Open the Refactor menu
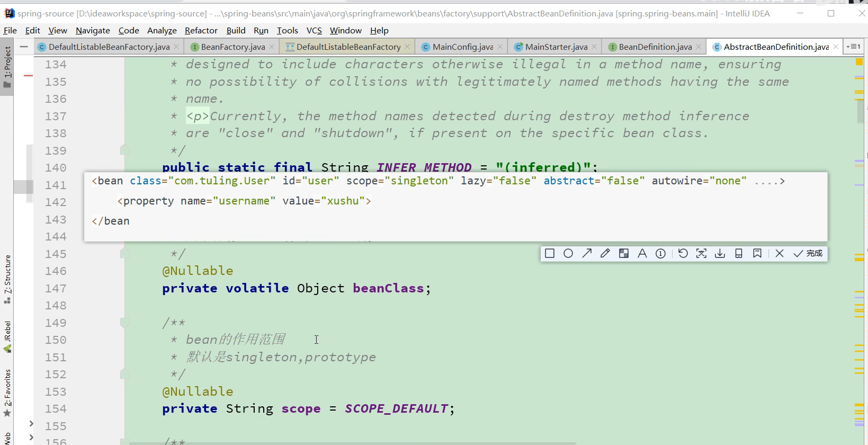 201,31
